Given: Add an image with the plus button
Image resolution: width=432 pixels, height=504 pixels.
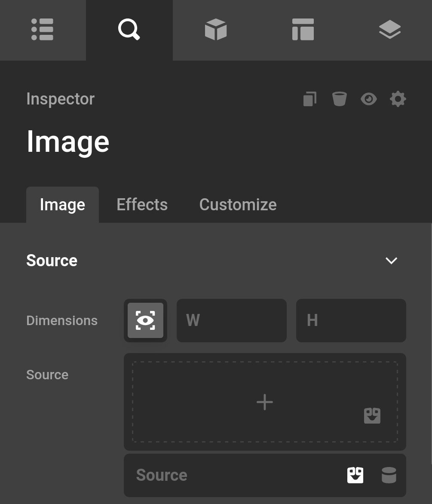Looking at the screenshot, I should pos(264,402).
